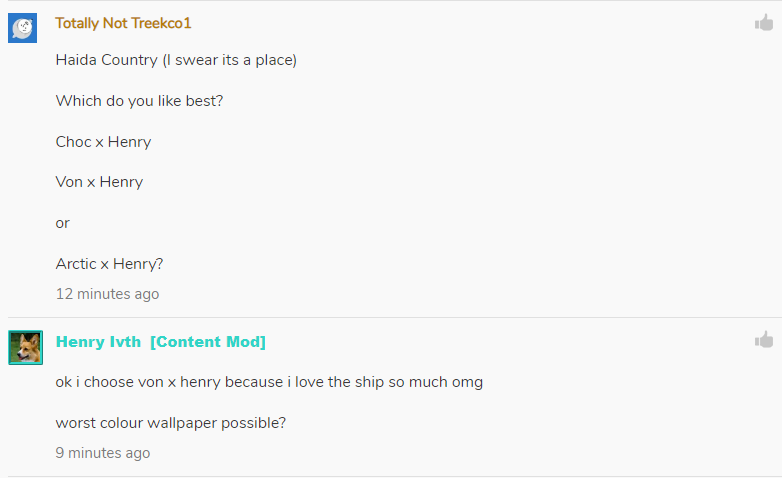This screenshot has width=782, height=478.
Task: Click thumbs-up on Henry Ivth's reply
Action: tap(764, 340)
